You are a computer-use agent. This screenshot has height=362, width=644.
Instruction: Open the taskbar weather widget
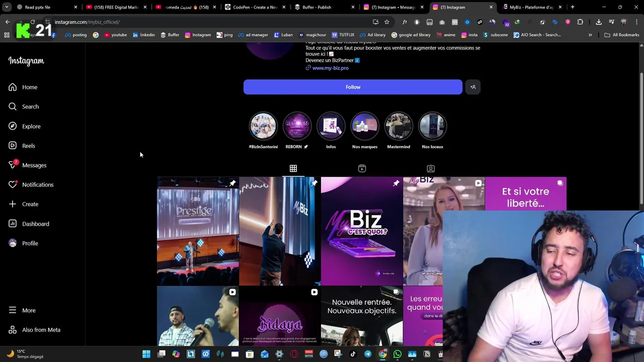(24, 354)
